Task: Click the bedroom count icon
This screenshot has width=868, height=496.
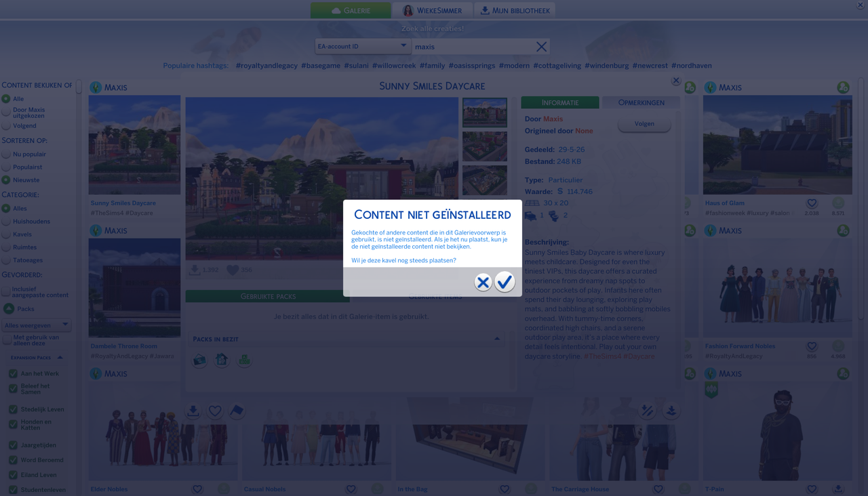Action: click(530, 215)
